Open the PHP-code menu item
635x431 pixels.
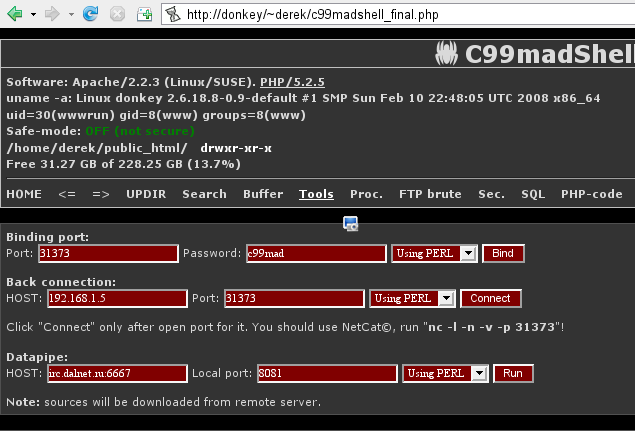(592, 194)
